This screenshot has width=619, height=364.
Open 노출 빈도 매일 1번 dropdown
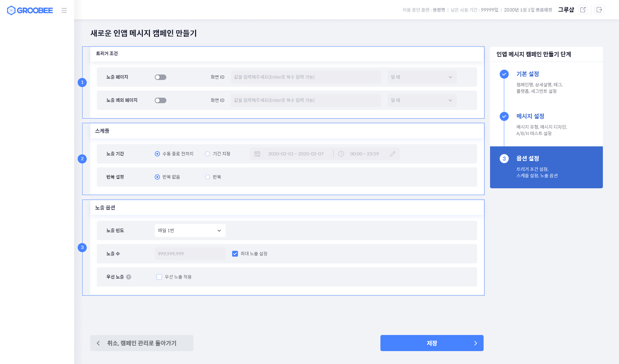(x=190, y=231)
